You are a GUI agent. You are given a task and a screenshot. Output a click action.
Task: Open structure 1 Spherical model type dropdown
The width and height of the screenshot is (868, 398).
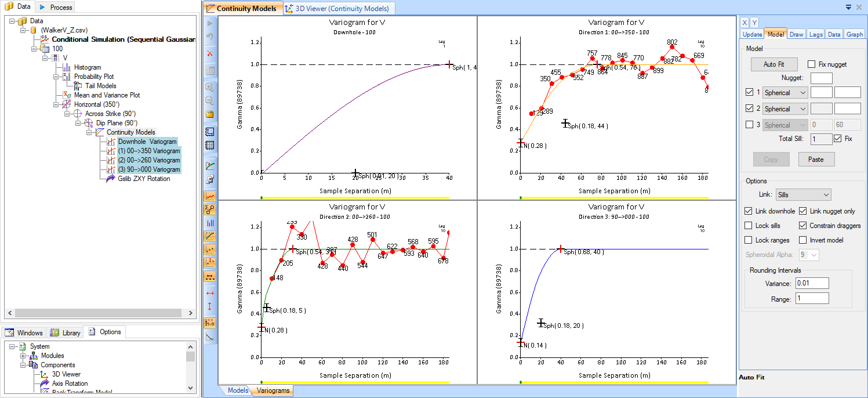click(x=785, y=93)
